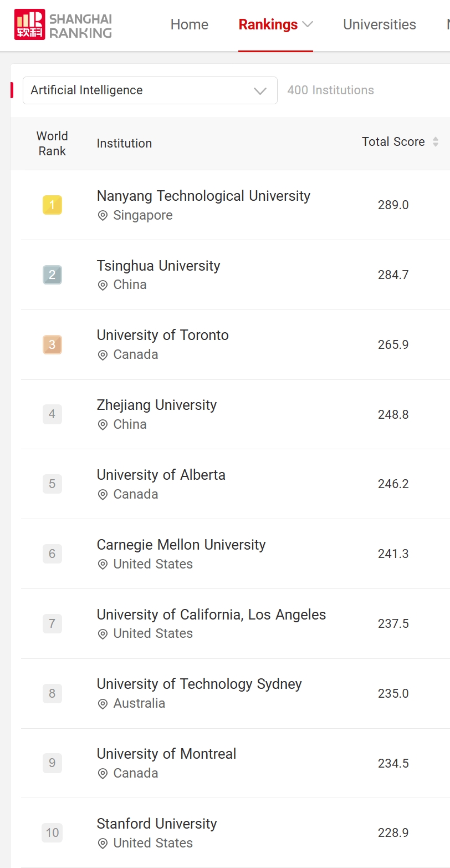The image size is (450, 868).
Task: Click the ShanghaiRanking logo
Action: pos(63,25)
